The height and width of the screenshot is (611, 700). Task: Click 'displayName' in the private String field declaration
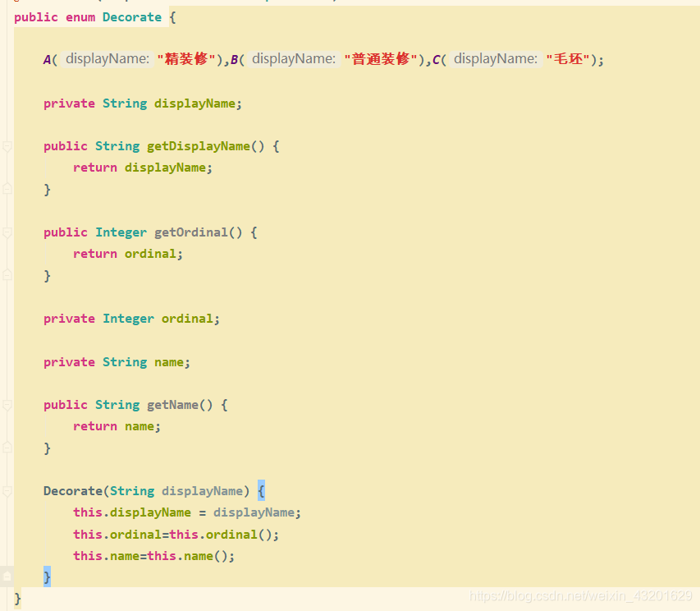coord(194,103)
